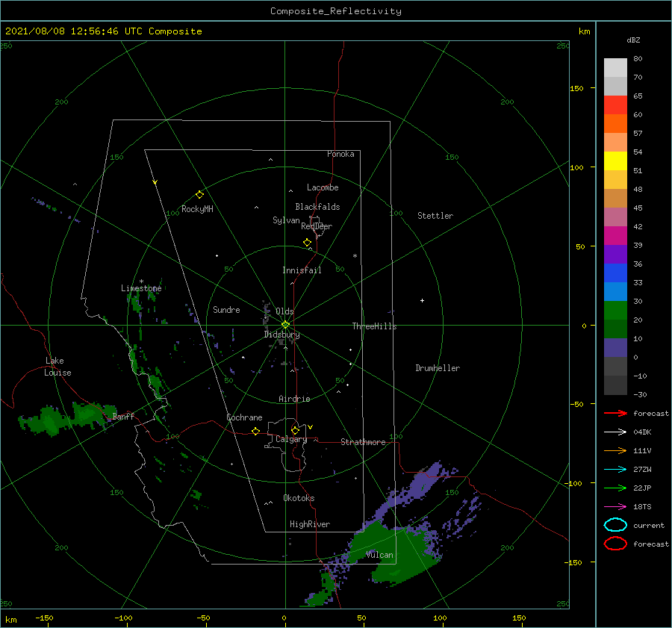
Task: Click the Strathmore label
Action: 363,442
